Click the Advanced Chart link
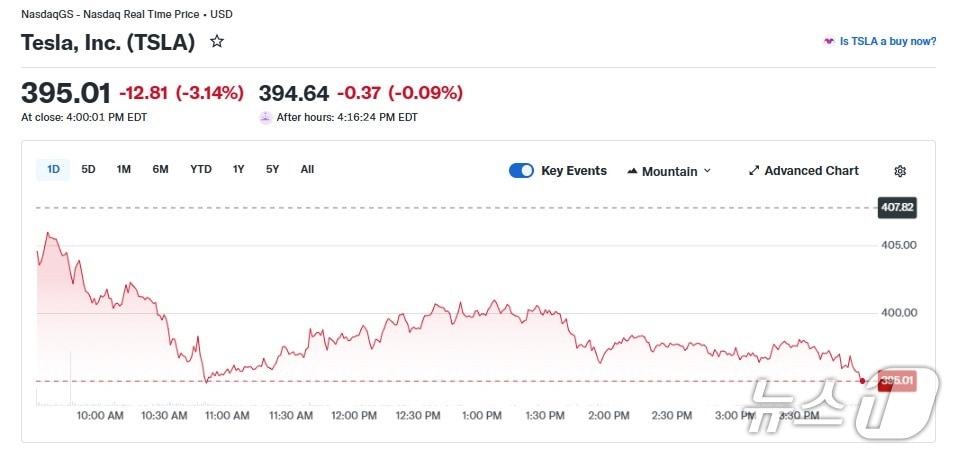This screenshot has width=954, height=454. click(x=811, y=171)
